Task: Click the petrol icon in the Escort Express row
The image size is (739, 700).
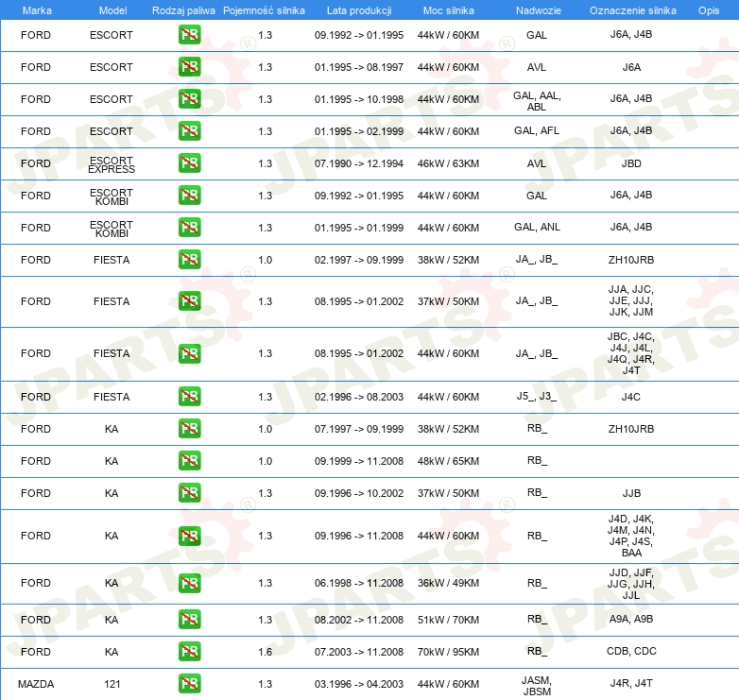Action: click(189, 163)
